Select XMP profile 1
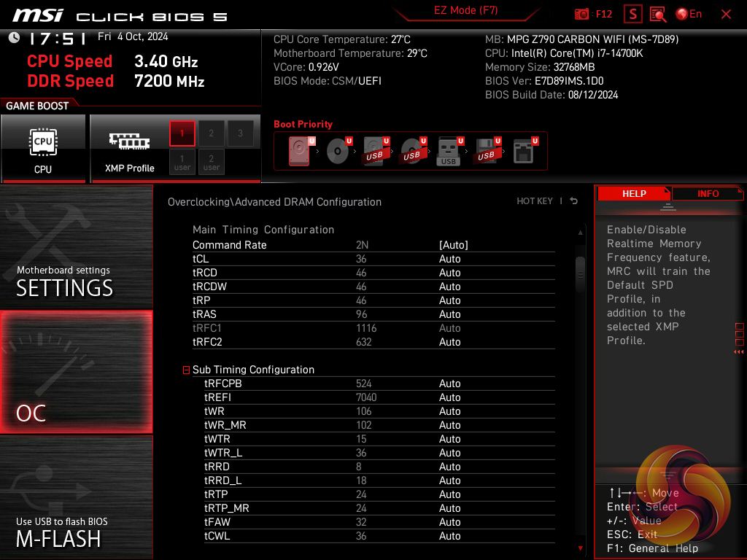The width and height of the screenshot is (747, 560). pos(182,133)
